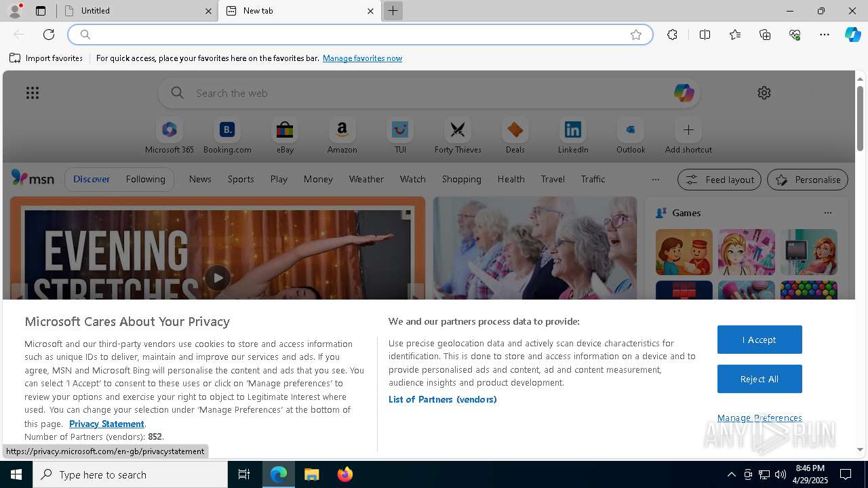Open the app launcher grid icon

pos(33,93)
